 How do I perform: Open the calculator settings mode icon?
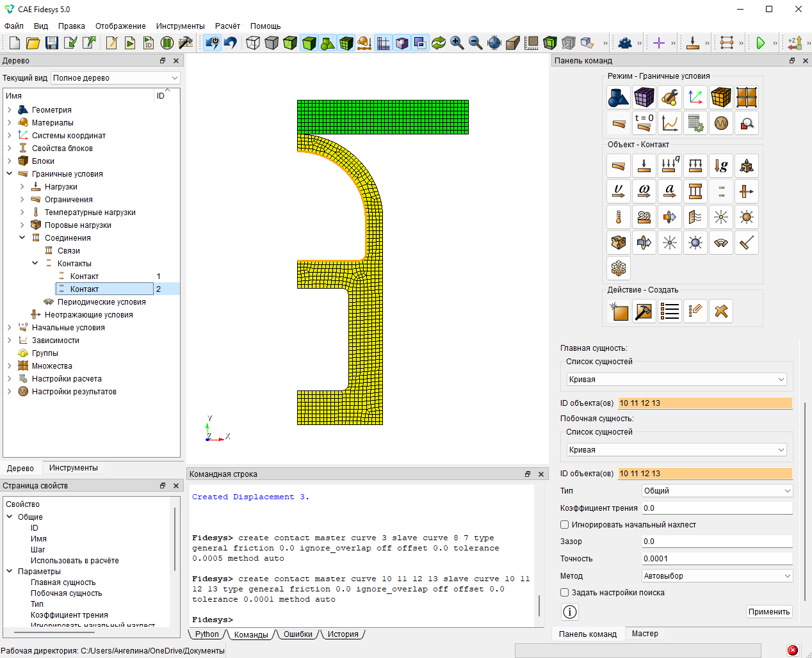695,123
